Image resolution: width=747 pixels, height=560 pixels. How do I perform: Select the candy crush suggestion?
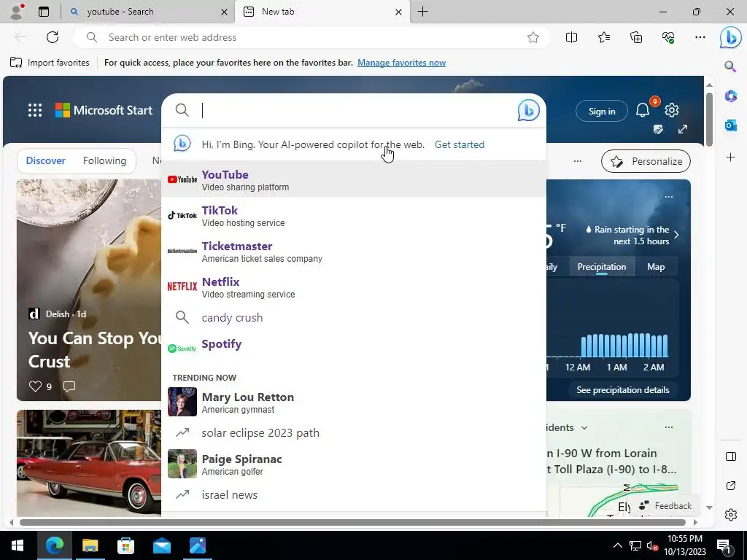[354, 318]
